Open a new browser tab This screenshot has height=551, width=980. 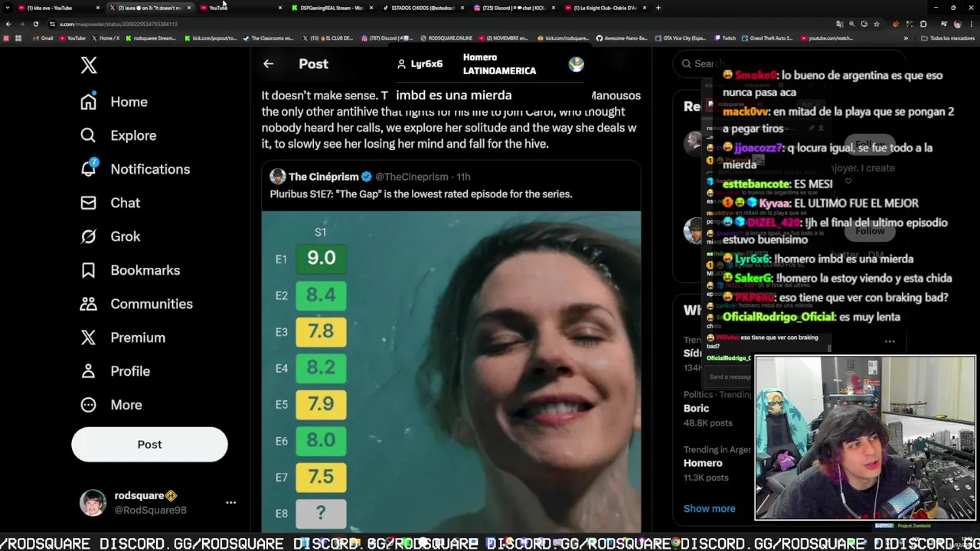[658, 8]
